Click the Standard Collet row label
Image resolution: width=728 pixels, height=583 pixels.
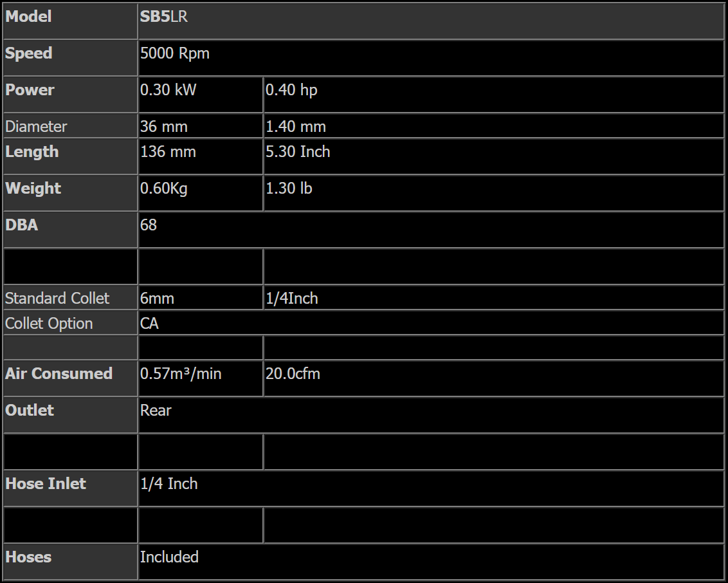[57, 298]
